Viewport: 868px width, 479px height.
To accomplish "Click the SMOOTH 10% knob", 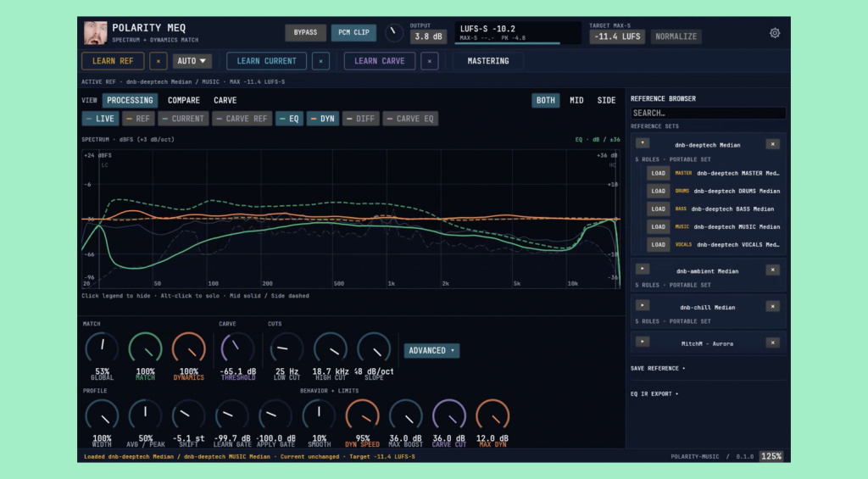I will point(319,416).
